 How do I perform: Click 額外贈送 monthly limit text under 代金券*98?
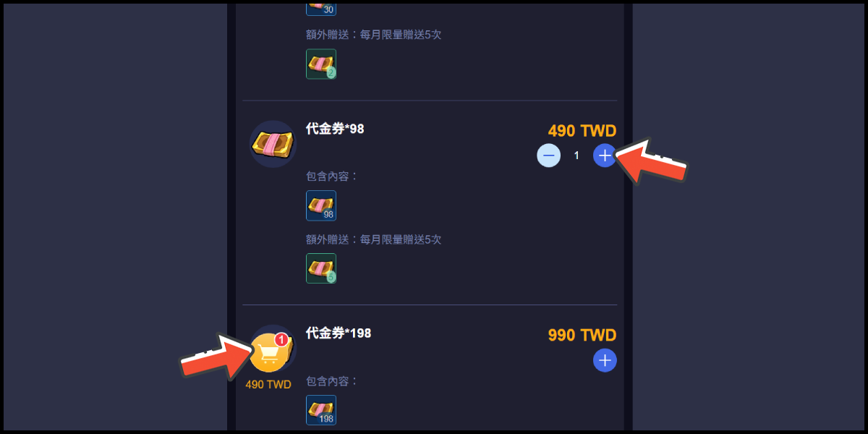[x=374, y=239]
